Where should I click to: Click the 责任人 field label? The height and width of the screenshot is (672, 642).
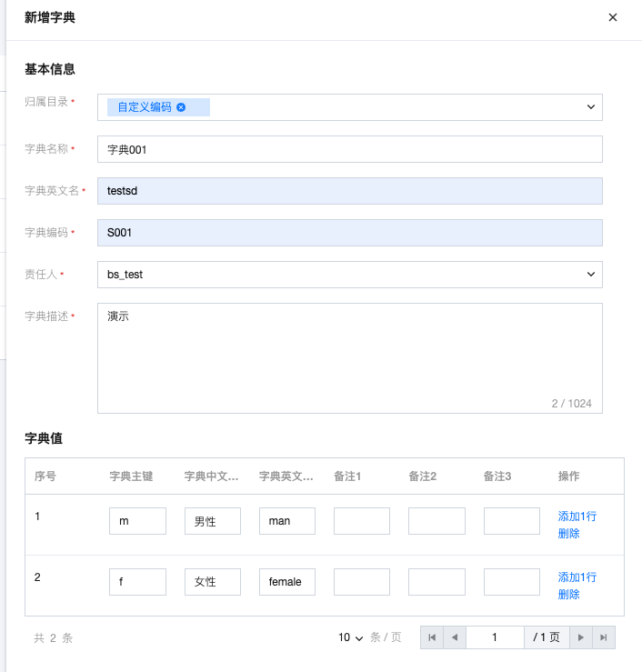[x=41, y=275]
